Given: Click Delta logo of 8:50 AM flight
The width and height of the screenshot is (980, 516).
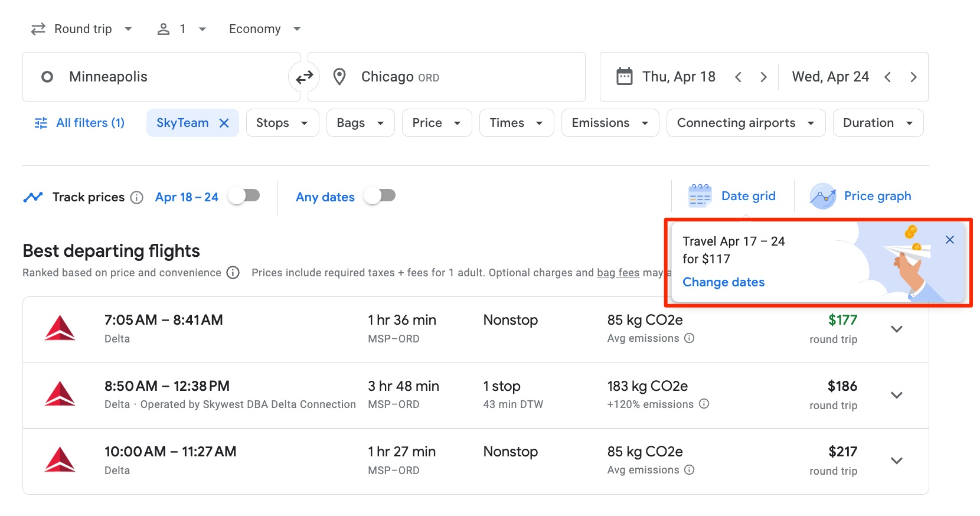Looking at the screenshot, I should click(60, 394).
